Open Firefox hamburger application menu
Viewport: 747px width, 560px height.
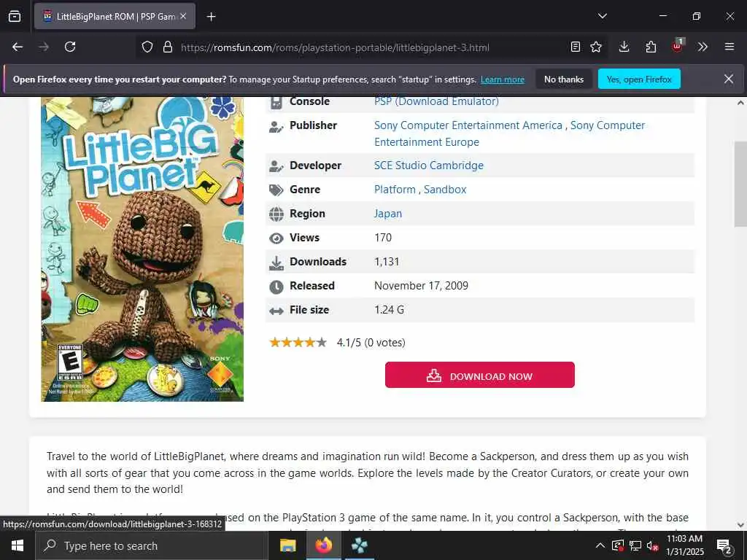click(729, 47)
